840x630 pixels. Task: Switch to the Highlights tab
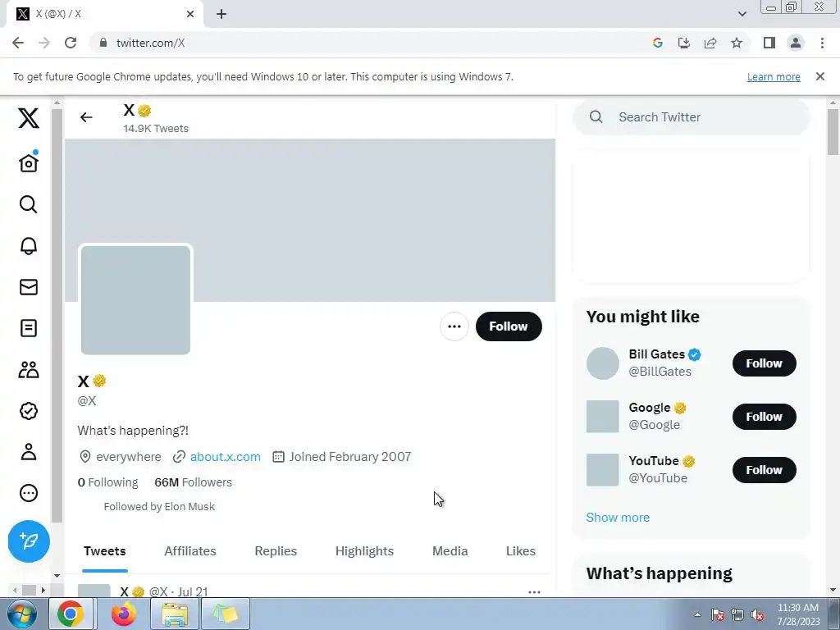coord(364,551)
